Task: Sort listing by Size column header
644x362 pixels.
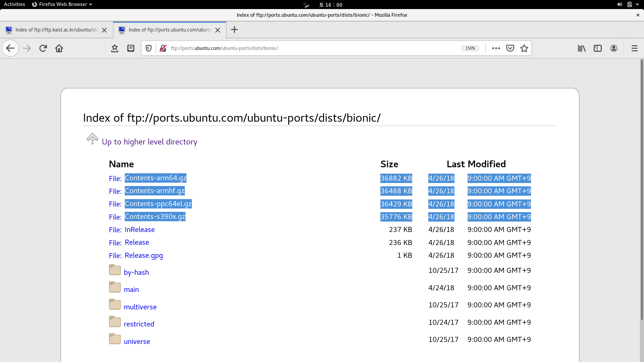Action: coord(389,164)
